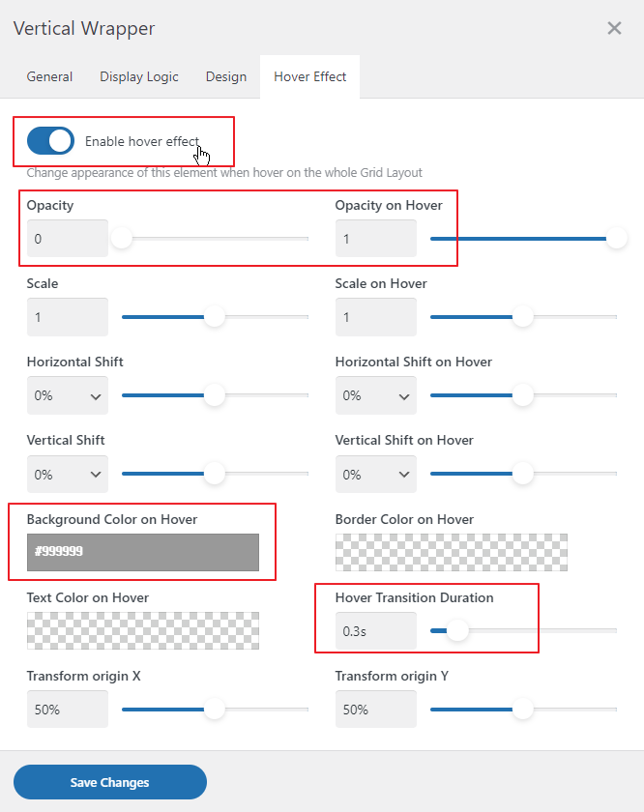Open Vertical Shift unit dropdown
Image resolution: width=644 pixels, height=812 pixels.
pos(68,475)
